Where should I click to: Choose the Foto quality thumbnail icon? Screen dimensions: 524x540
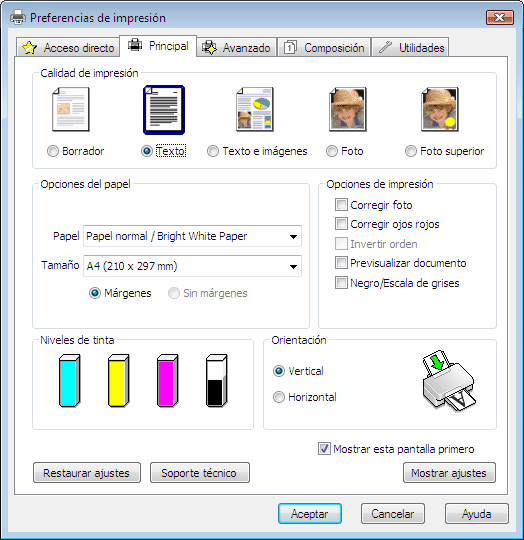coord(348,110)
